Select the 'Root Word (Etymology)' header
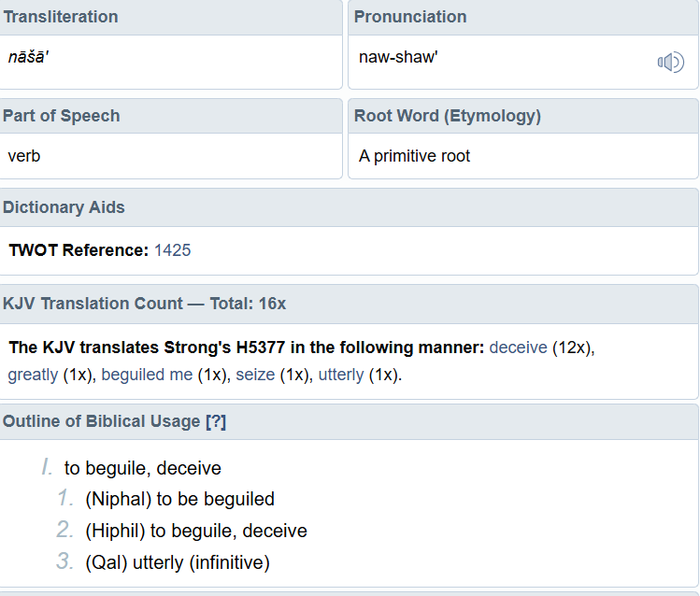Viewport: 700px width, 596px height. pyautogui.click(x=448, y=116)
